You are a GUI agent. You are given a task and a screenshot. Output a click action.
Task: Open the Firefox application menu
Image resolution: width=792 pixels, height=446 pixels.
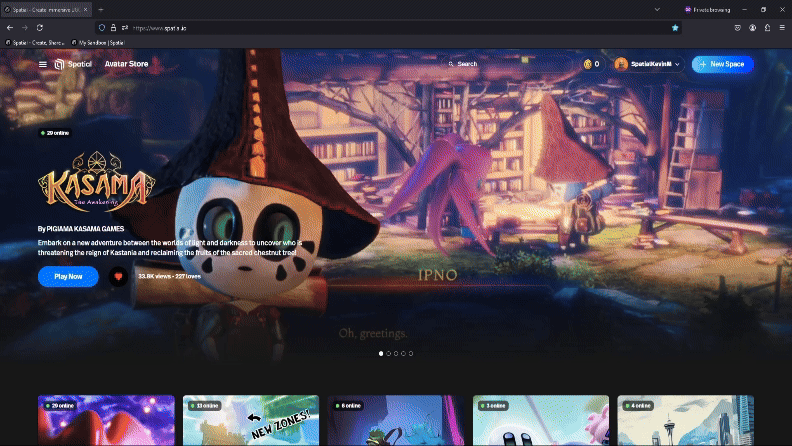tap(782, 28)
